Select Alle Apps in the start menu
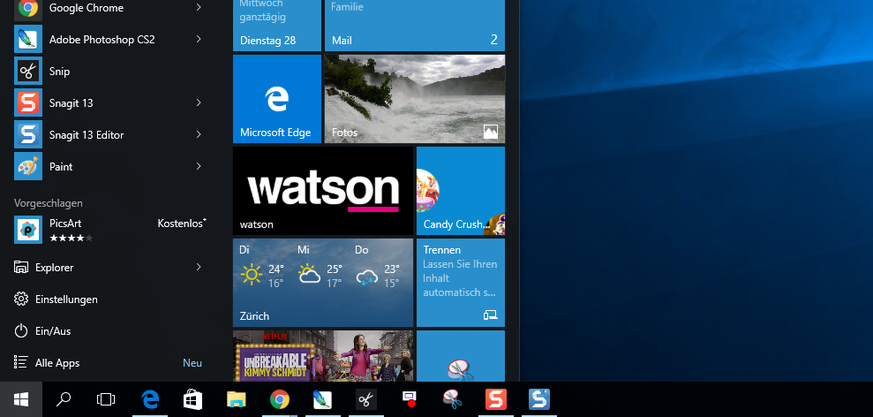 (57, 363)
